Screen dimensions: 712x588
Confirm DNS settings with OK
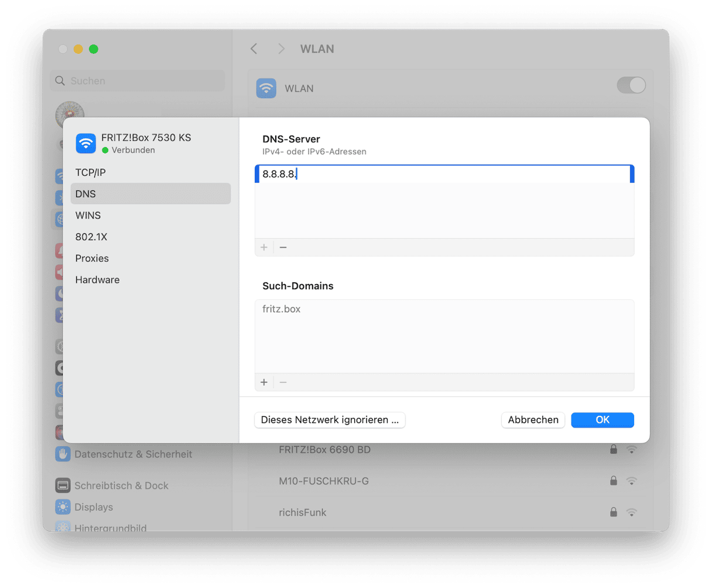pos(603,420)
